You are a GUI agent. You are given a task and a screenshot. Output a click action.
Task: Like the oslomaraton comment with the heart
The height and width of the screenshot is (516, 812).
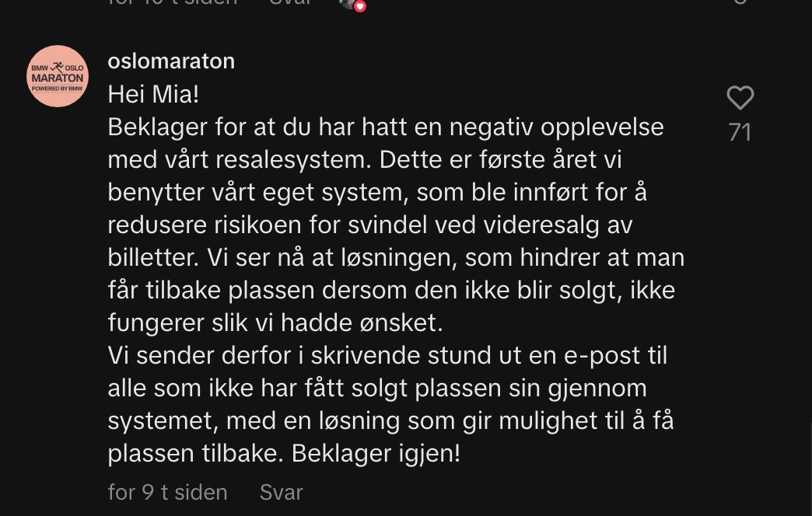click(740, 98)
